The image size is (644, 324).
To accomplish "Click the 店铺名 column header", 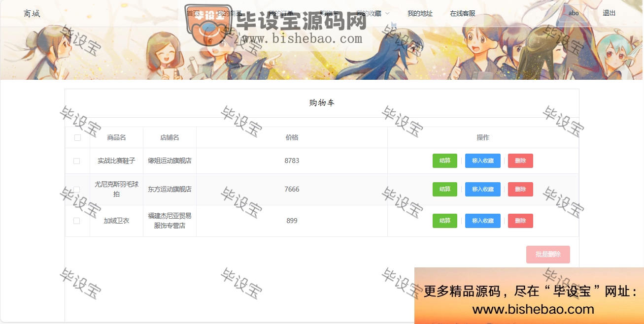I will [169, 137].
